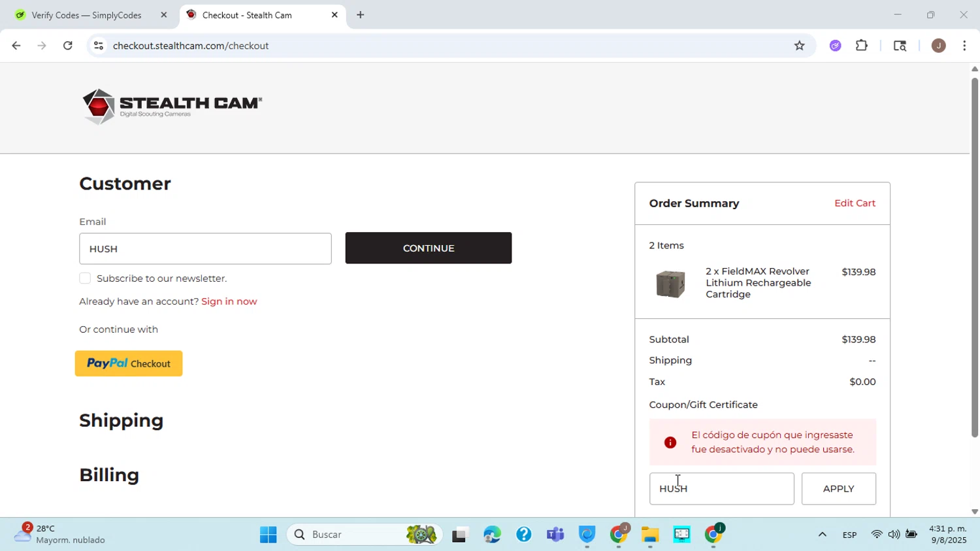Open the Extensions puzzle icon

pos(862,46)
